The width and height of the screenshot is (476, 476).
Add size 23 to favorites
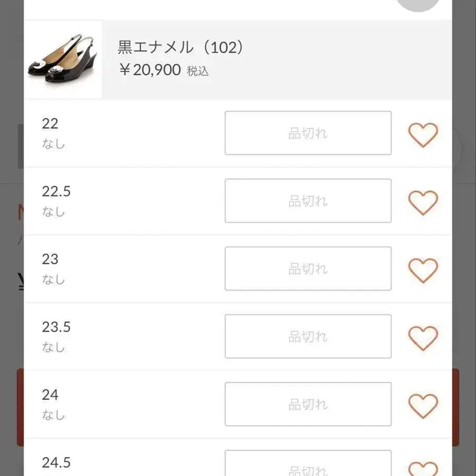(423, 270)
